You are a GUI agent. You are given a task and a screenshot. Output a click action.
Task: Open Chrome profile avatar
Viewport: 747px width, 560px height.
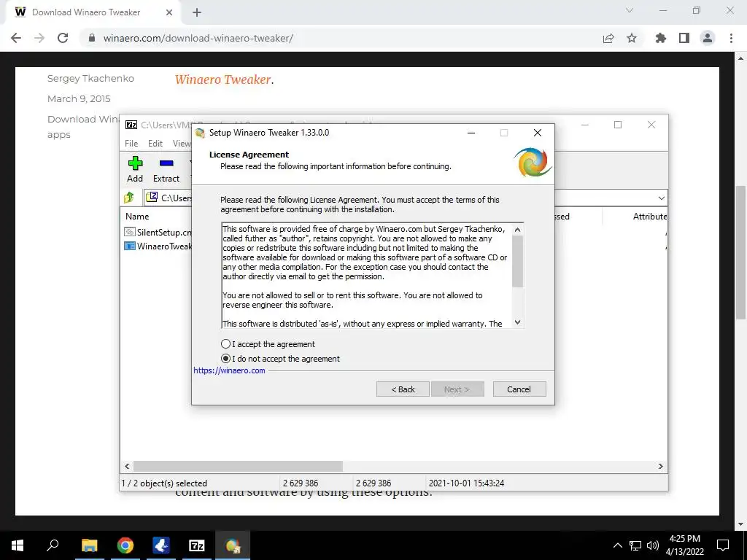708,38
